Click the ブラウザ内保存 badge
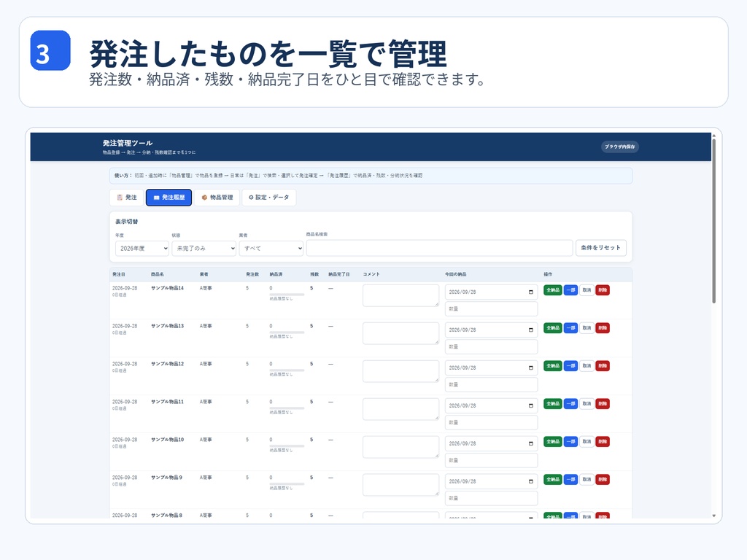Image resolution: width=747 pixels, height=560 pixels. [x=620, y=147]
